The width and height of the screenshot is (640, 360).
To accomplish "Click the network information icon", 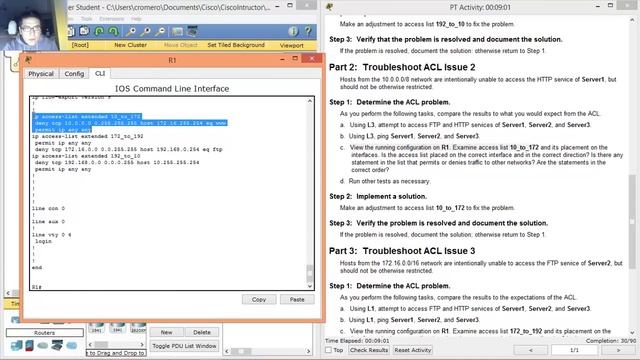I will [x=293, y=31].
